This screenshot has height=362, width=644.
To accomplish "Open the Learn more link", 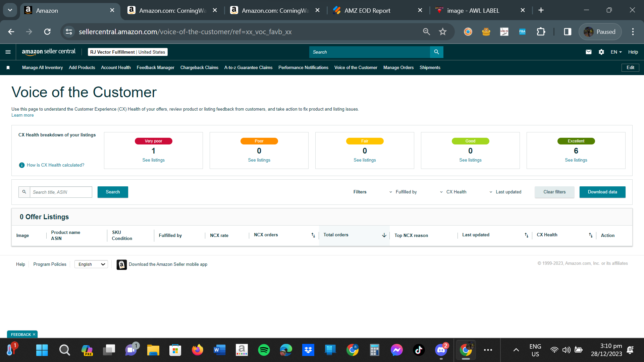I will pyautogui.click(x=22, y=115).
